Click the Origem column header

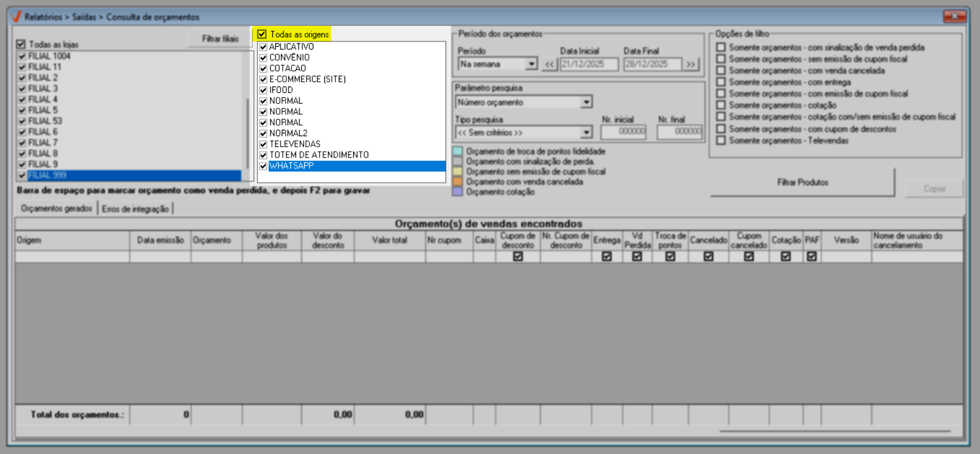click(x=73, y=241)
